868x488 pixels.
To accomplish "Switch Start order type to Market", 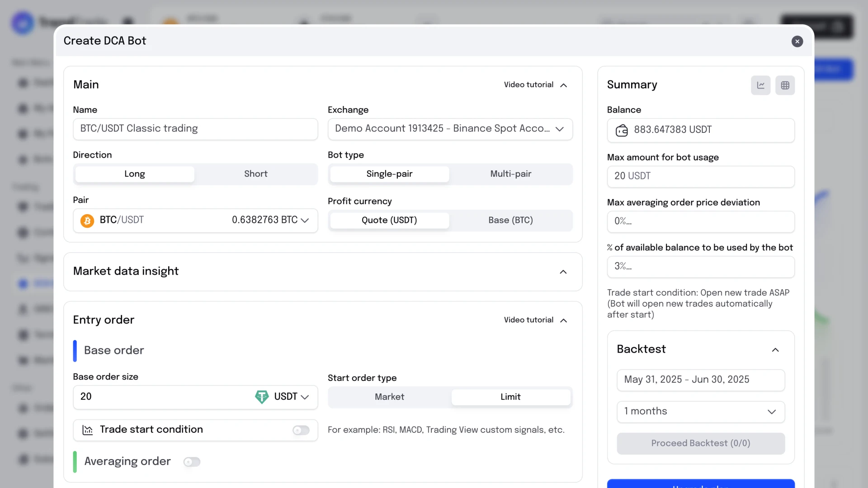I will tap(389, 397).
